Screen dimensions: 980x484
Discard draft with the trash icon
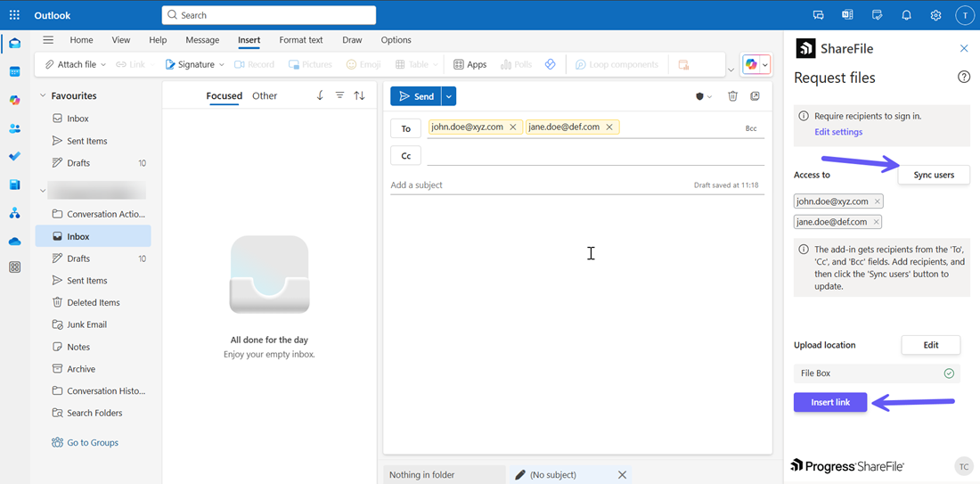point(732,96)
